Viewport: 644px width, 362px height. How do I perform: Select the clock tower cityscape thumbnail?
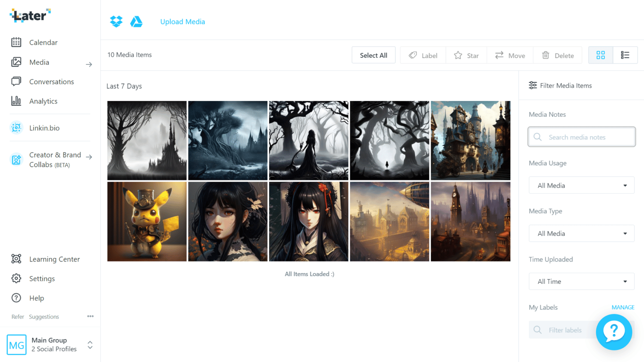point(471,222)
